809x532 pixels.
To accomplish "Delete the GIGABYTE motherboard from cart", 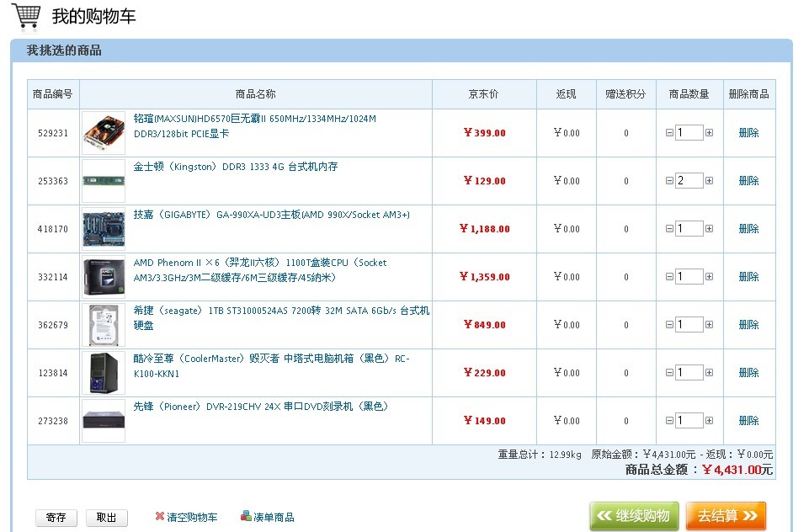I will pyautogui.click(x=748, y=229).
